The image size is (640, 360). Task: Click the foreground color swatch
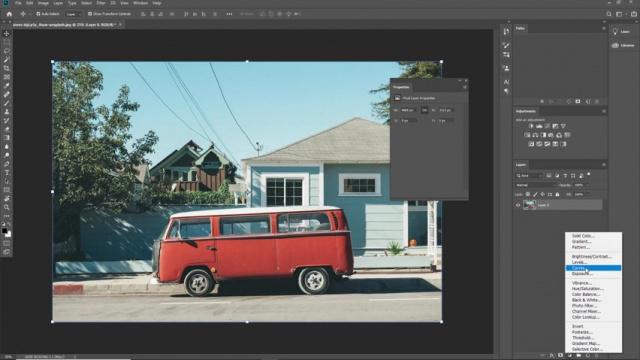(4, 231)
